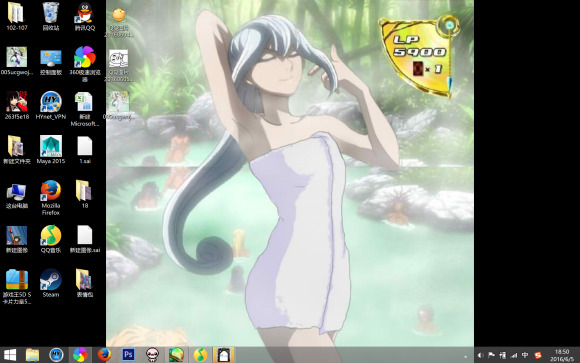Open the volume speaker tray icon
The image size is (580, 363).
point(480,355)
